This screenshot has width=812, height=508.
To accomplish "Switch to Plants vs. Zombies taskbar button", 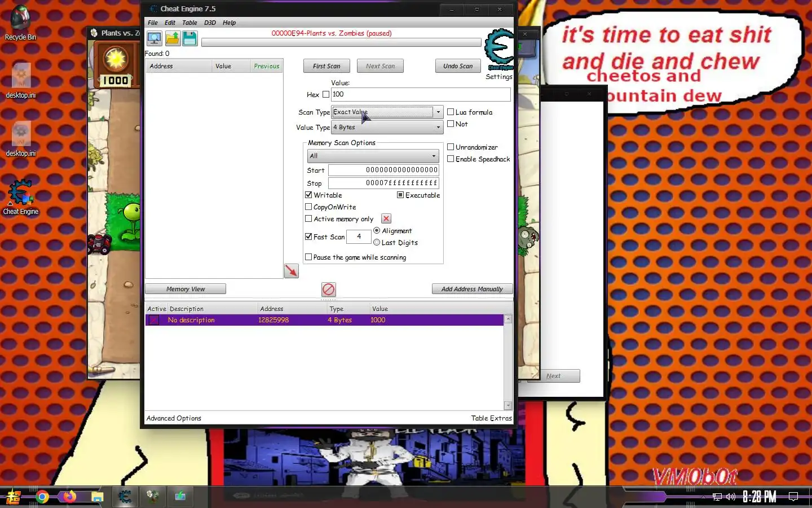I will (152, 497).
